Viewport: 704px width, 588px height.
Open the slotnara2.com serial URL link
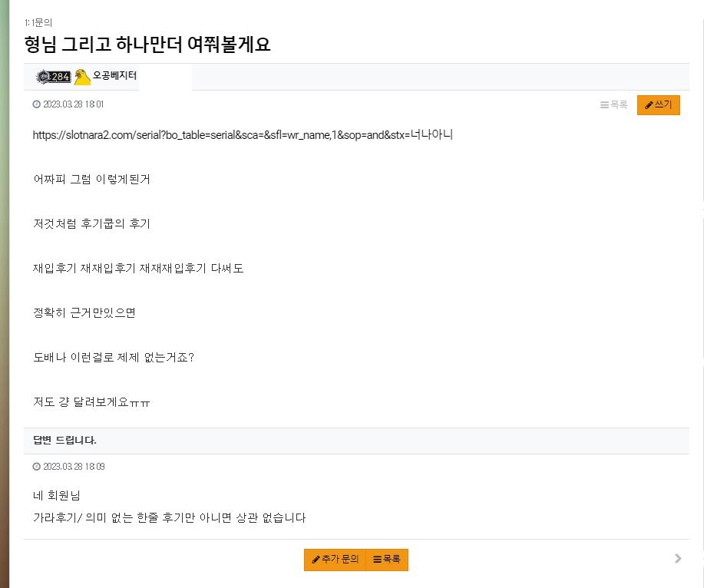243,134
